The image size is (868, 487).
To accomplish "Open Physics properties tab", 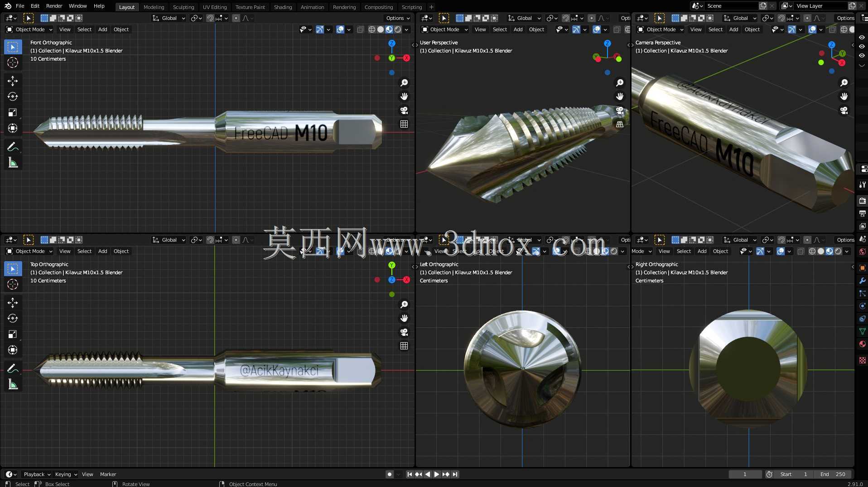I will tap(863, 306).
